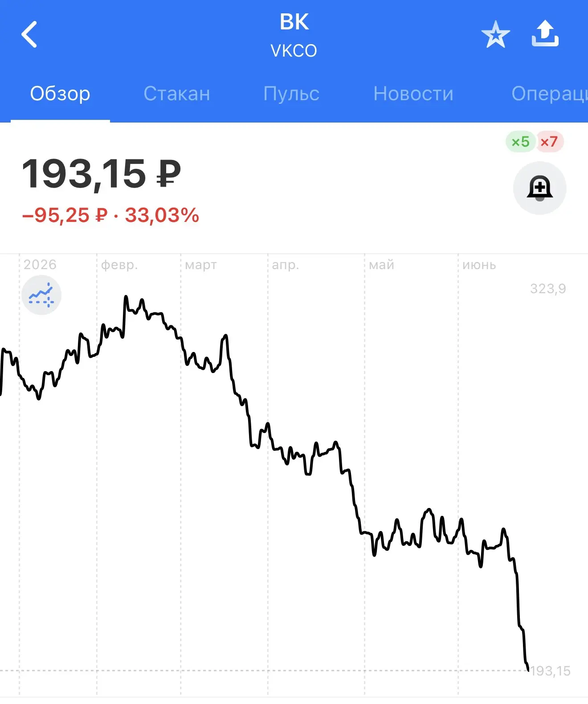Screen dimensions: 588x704
Task: Switch to the Операции tab
Action: 550,94
